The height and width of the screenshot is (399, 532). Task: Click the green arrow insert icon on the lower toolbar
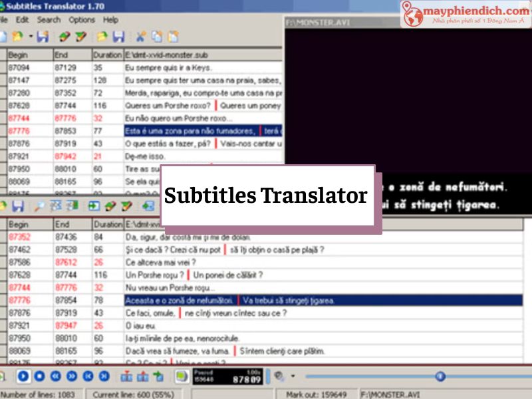[x=93, y=205]
